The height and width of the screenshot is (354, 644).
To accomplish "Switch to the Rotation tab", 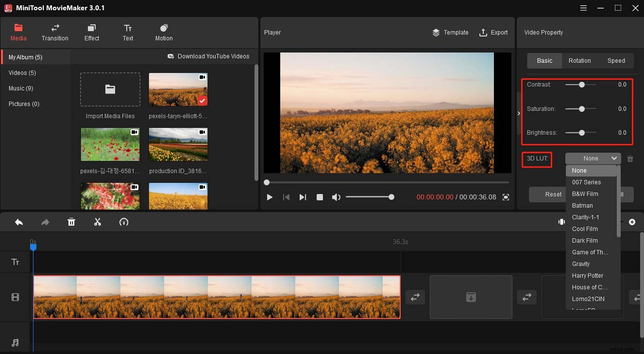I will 579,60.
